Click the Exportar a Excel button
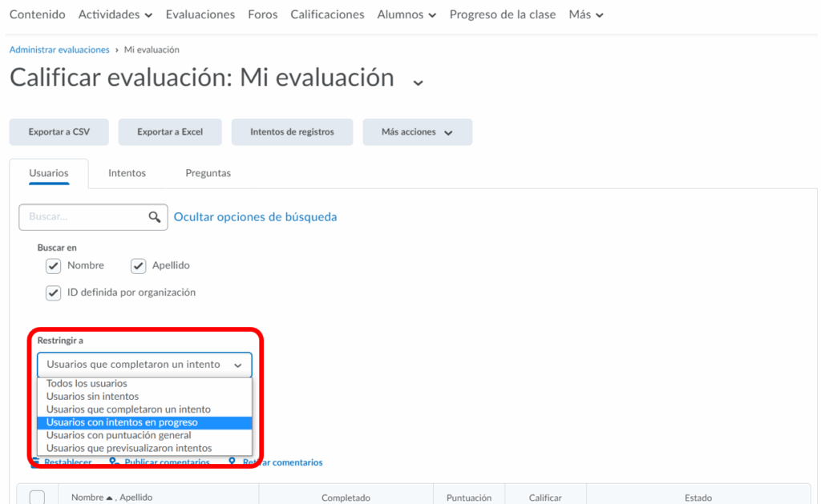Image resolution: width=821 pixels, height=504 pixels. (170, 132)
